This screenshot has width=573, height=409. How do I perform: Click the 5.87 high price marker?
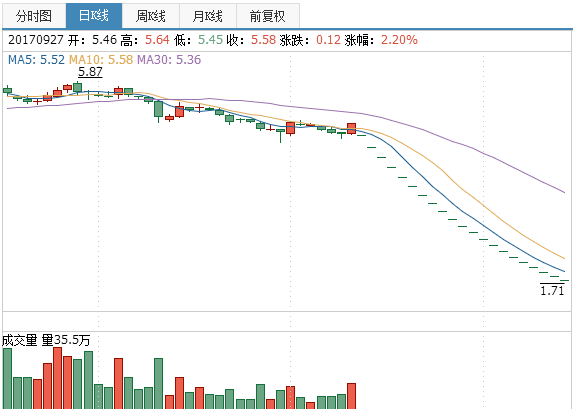90,72
